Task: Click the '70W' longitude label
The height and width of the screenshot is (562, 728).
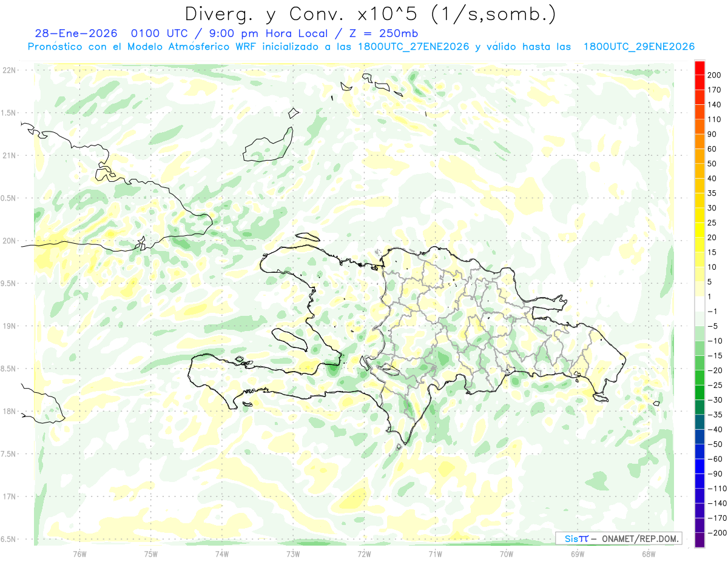Action: [507, 553]
